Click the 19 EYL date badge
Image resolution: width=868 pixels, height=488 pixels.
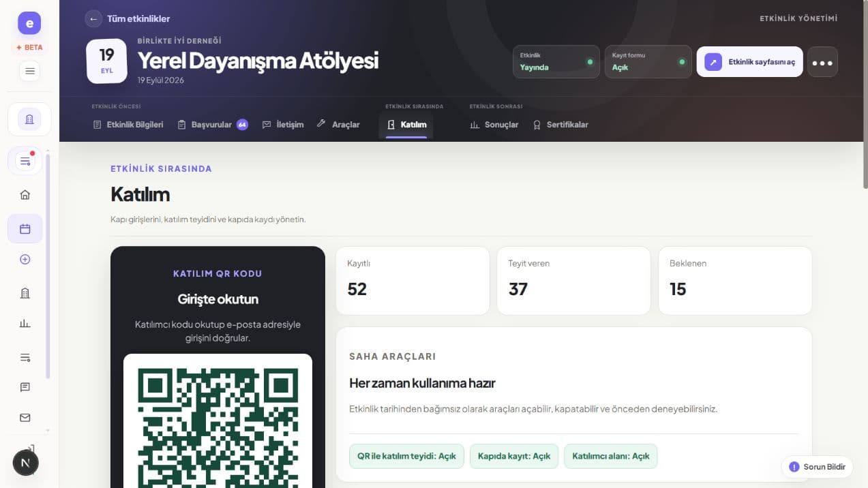click(107, 61)
